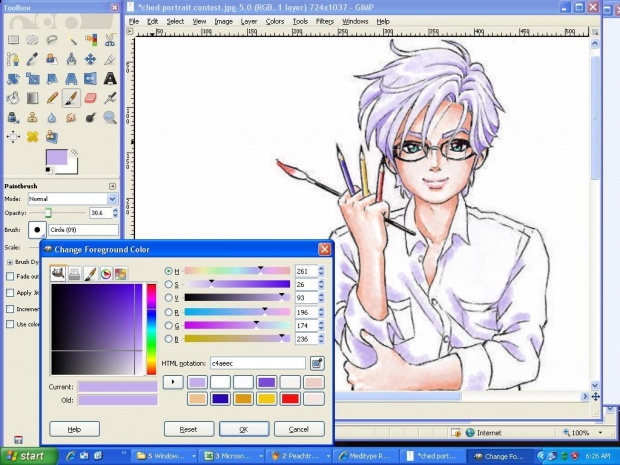620x465 pixels.
Task: Click the eyedropper pick-color button beside HTML notation
Action: point(317,363)
